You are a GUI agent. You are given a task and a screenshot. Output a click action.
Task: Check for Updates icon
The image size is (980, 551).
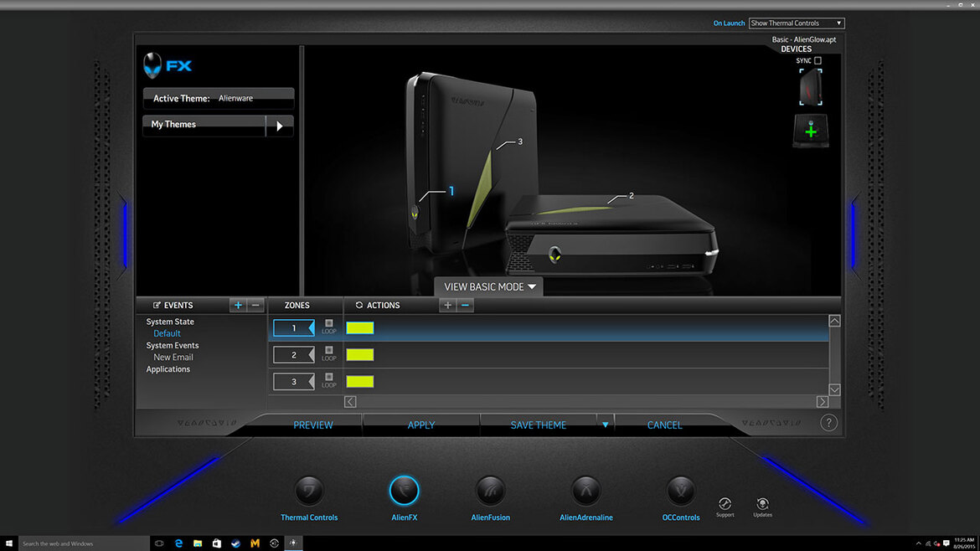pos(762,504)
